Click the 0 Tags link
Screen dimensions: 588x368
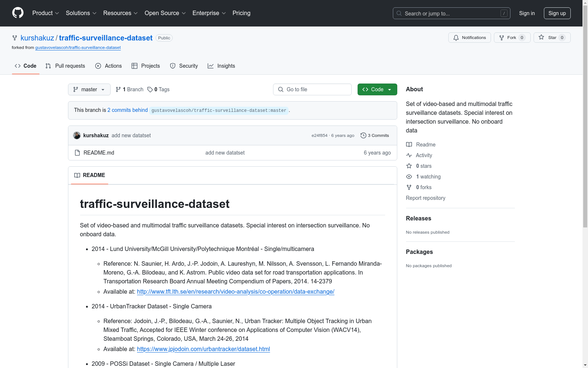pos(158,89)
